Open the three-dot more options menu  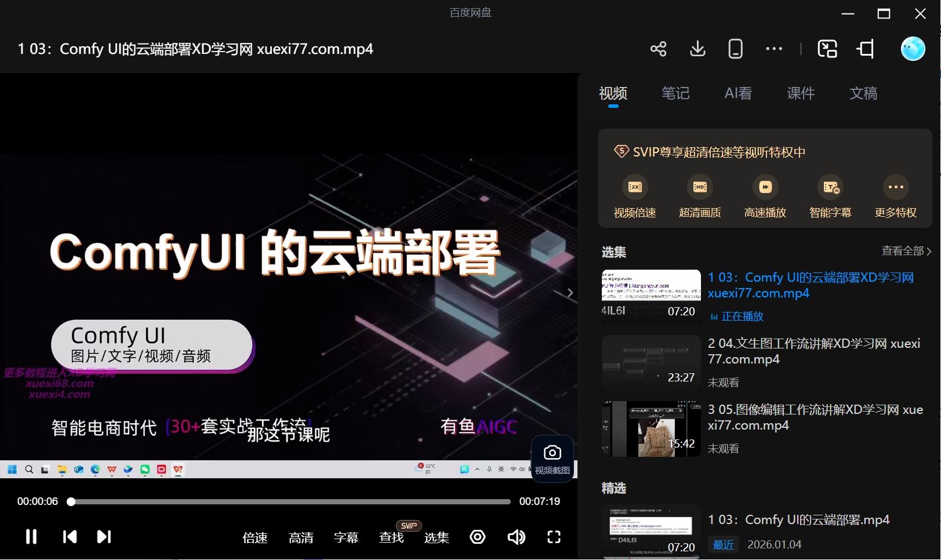coord(773,49)
